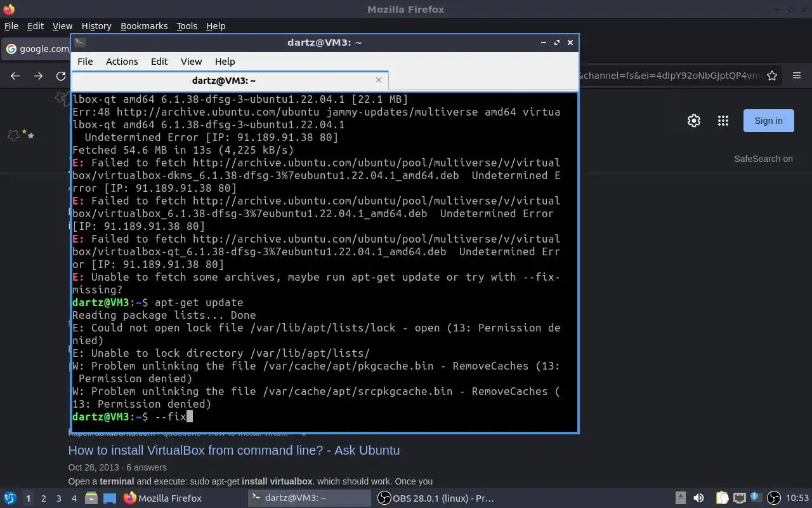Click the Firefox URL address bar

click(669, 76)
